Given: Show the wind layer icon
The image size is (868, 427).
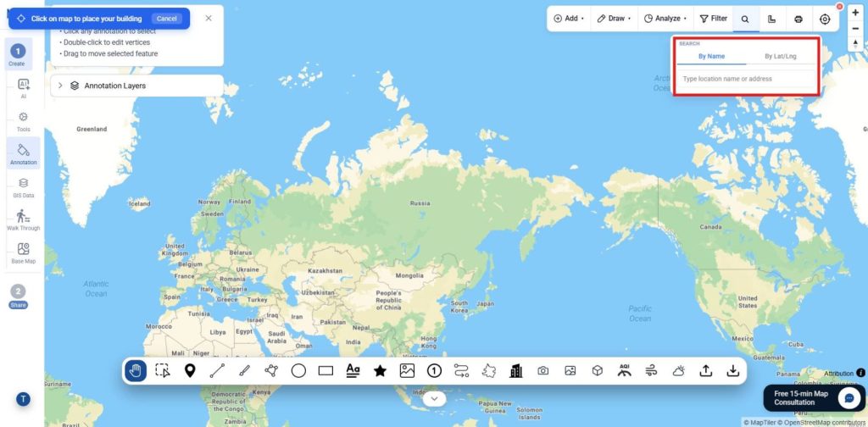Looking at the screenshot, I should coord(652,370).
